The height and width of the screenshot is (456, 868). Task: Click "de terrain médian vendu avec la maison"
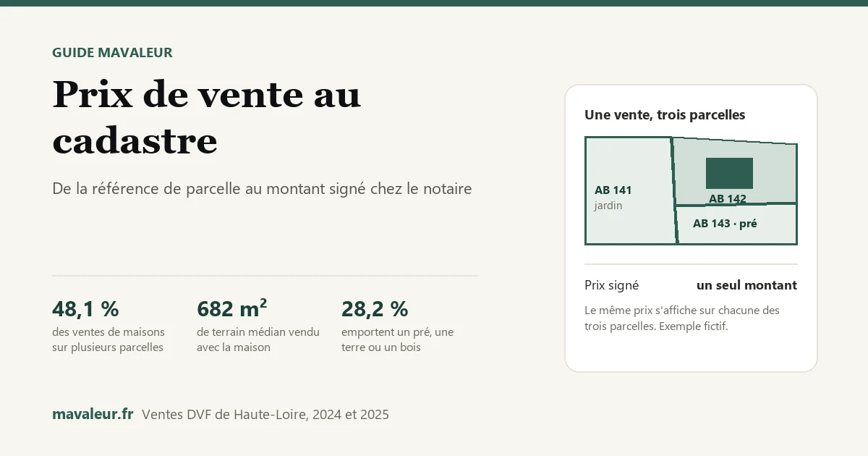pyautogui.click(x=258, y=339)
